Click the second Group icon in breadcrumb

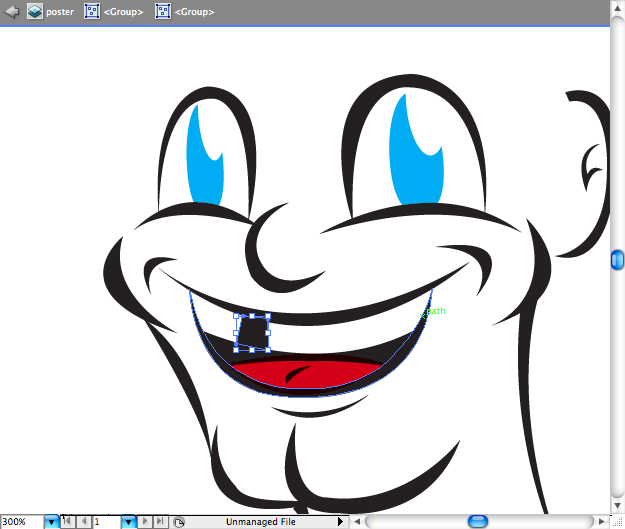tap(163, 12)
